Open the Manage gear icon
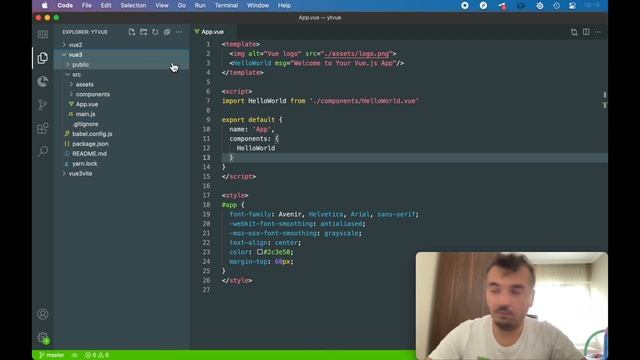This screenshot has width=640, height=360. pos(42,338)
